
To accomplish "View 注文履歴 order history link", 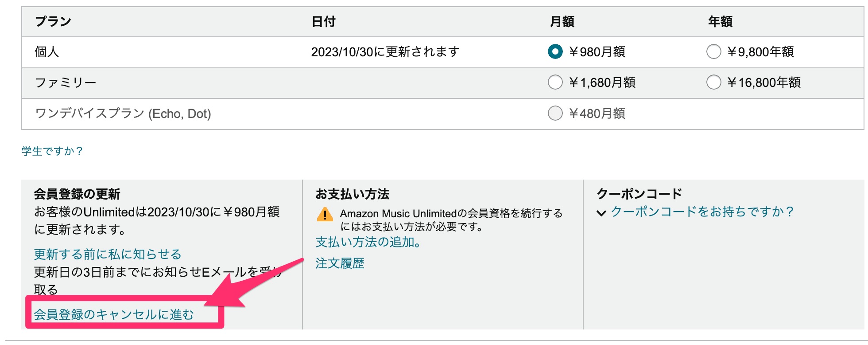I will pos(340,263).
